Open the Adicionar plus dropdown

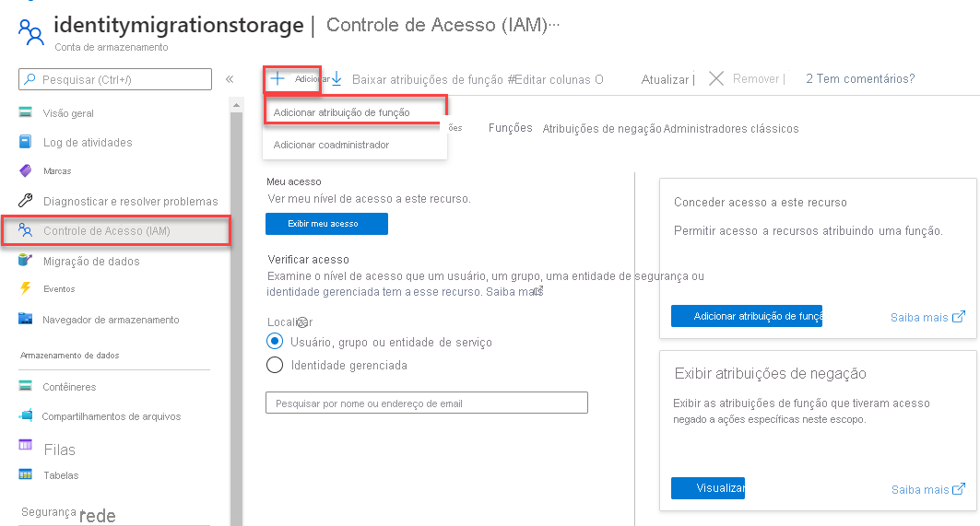pos(292,79)
